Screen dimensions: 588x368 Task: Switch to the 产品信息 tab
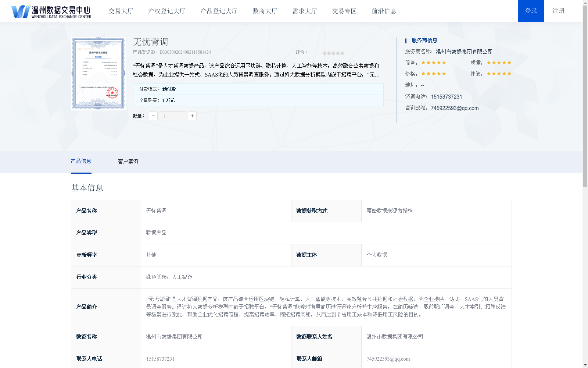pyautogui.click(x=81, y=161)
